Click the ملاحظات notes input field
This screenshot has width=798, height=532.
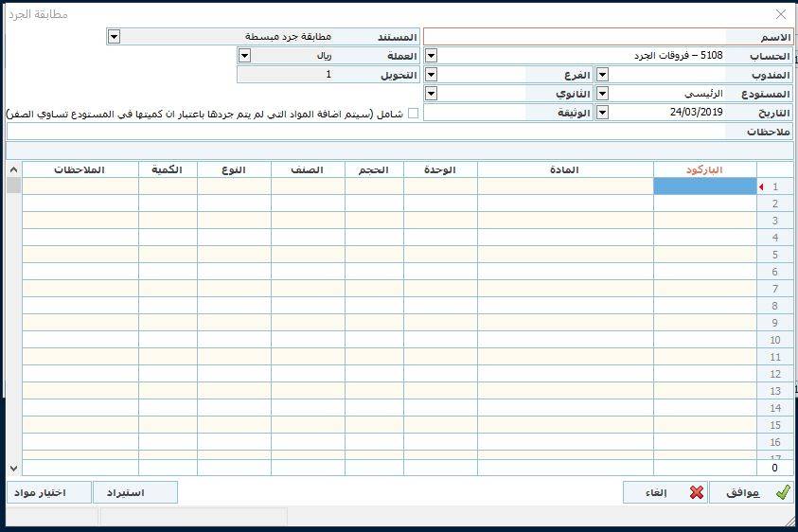pyautogui.click(x=366, y=132)
